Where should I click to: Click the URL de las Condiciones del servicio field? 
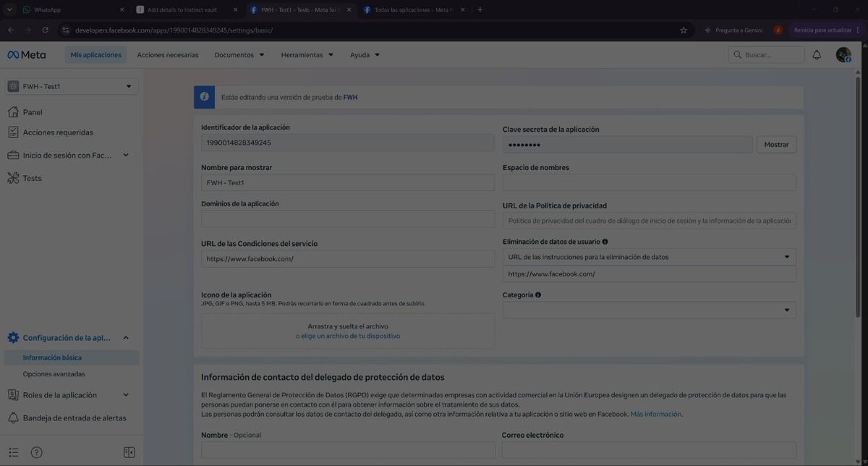coord(348,259)
